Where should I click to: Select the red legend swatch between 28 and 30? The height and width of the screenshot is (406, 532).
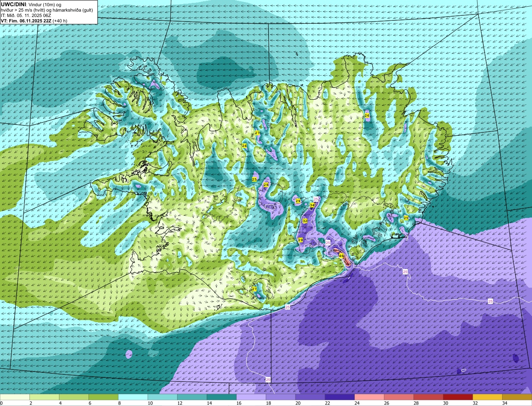428,397
